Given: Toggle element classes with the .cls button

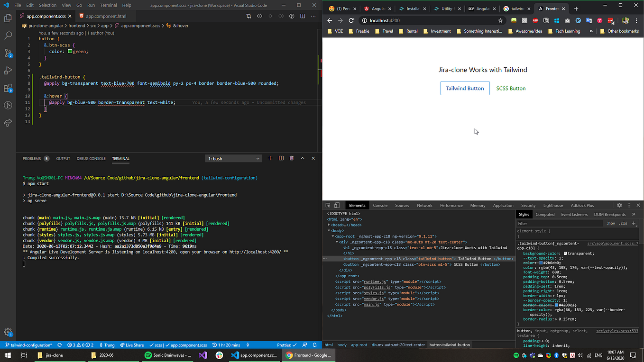Looking at the screenshot, I should tap(623, 223).
